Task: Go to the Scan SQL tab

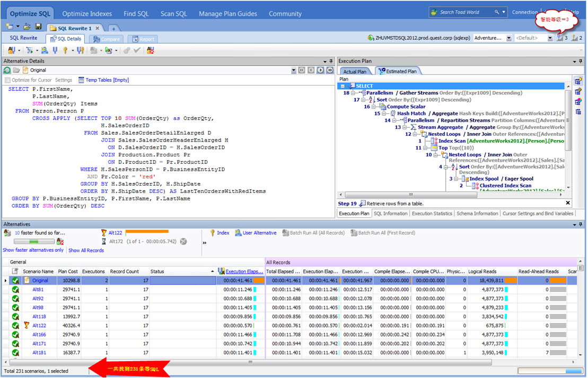Action: 173,14
